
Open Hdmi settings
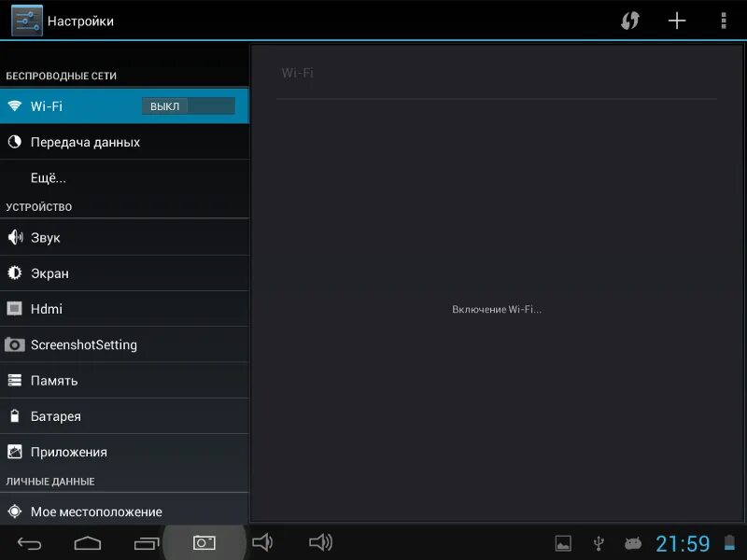pyautogui.click(x=124, y=309)
